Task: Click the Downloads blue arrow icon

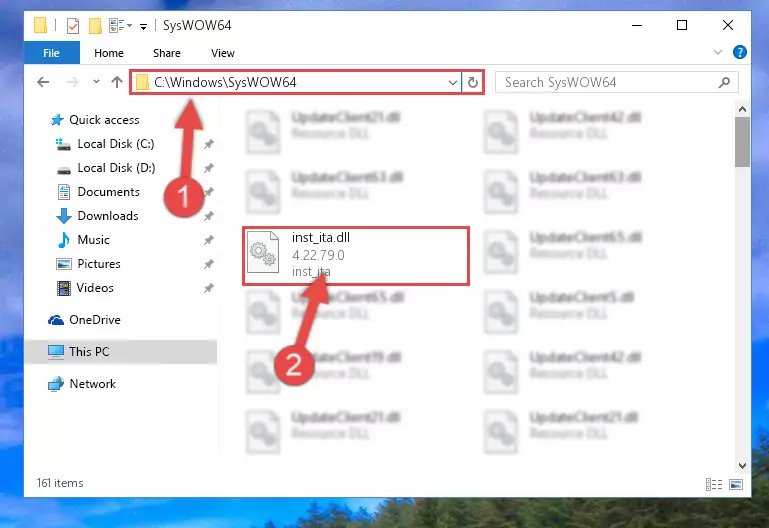Action: pyautogui.click(x=63, y=216)
